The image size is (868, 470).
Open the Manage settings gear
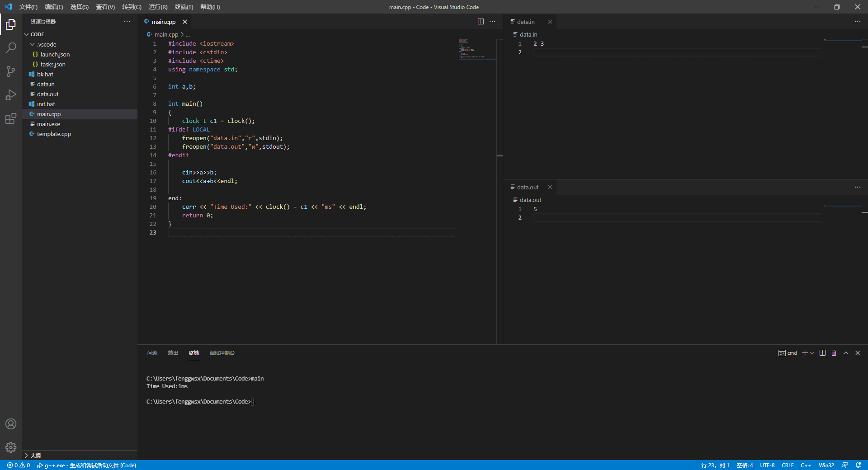[x=11, y=447]
